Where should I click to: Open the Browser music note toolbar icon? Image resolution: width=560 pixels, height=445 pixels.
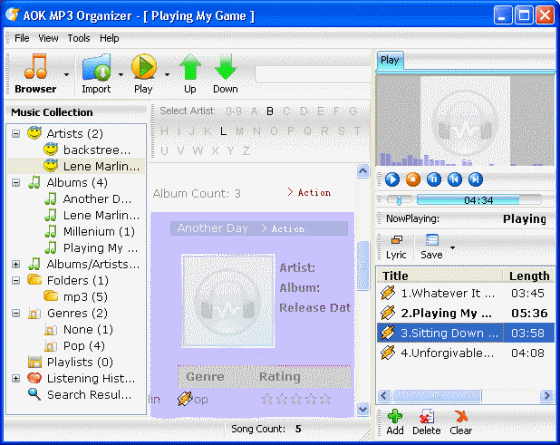click(35, 66)
